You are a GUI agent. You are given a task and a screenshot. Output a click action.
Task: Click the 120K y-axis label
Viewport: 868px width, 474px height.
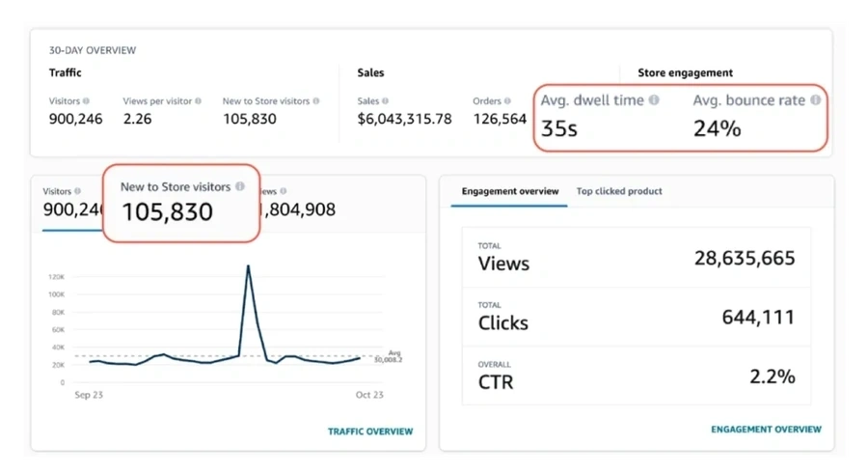click(x=57, y=277)
